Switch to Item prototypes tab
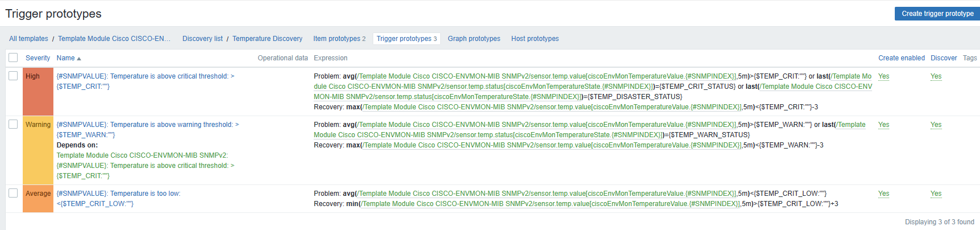The height and width of the screenshot is (230, 980). [339, 39]
